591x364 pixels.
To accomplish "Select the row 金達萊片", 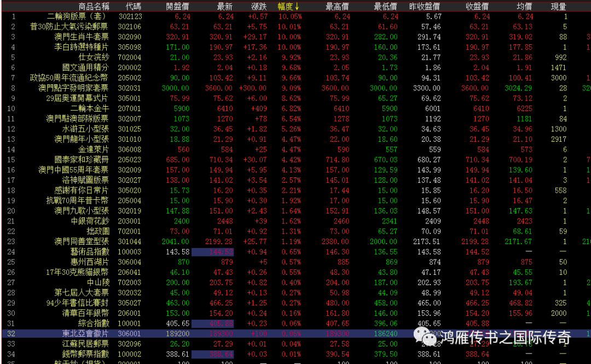I will (296, 149).
